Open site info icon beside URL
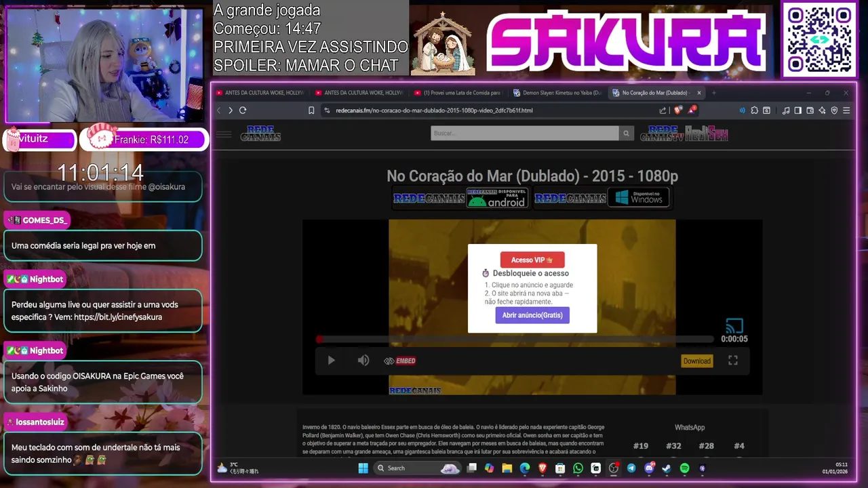 327,110
